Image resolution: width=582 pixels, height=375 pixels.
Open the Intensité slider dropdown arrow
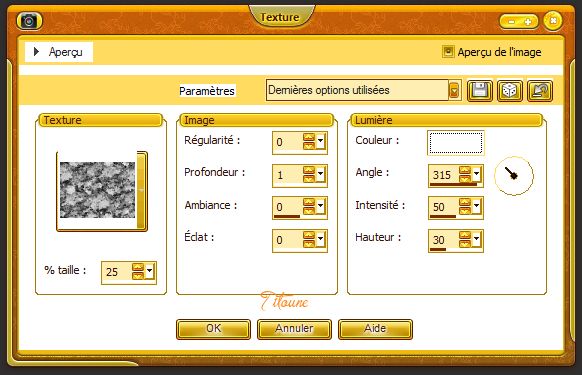[x=476, y=207]
